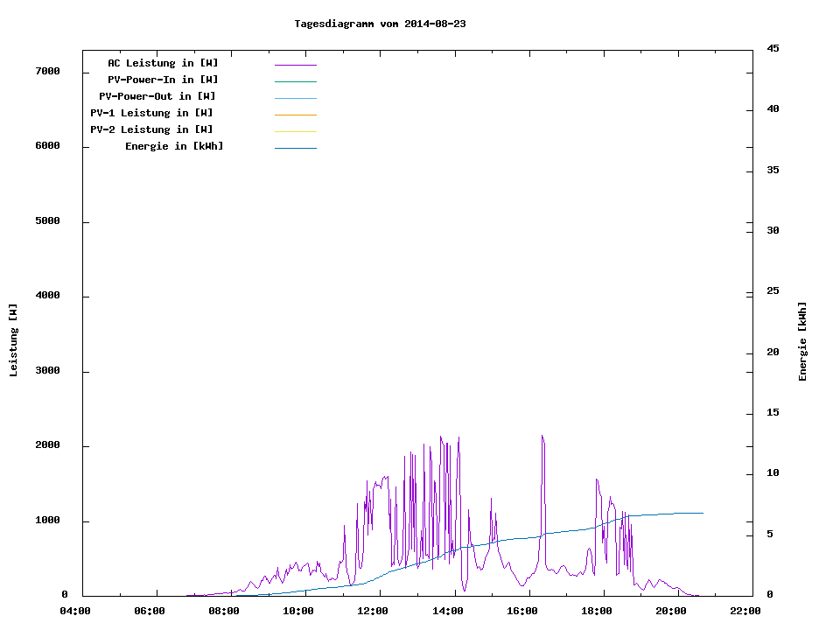
Task: Click the purple AC Leistung legend line
Action: click(295, 65)
